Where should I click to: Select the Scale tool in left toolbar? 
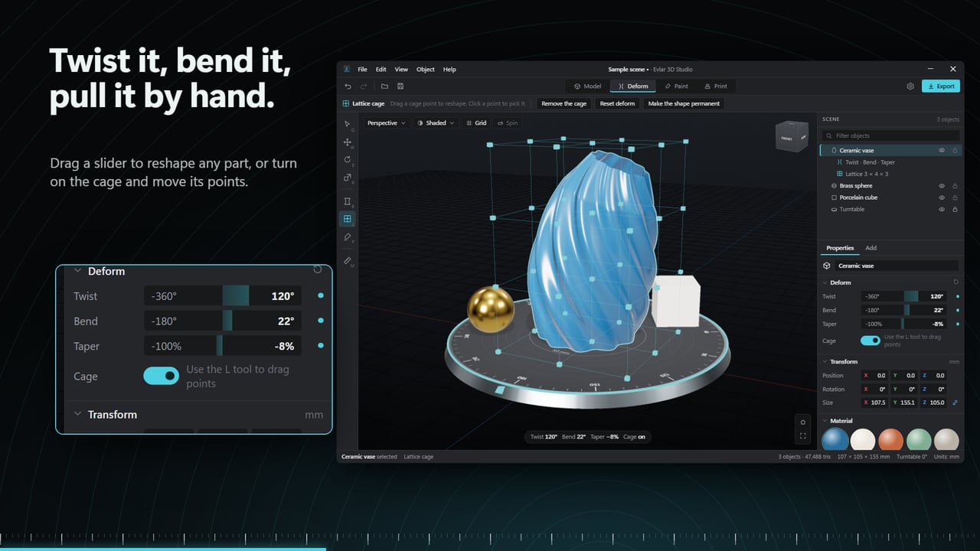point(348,178)
